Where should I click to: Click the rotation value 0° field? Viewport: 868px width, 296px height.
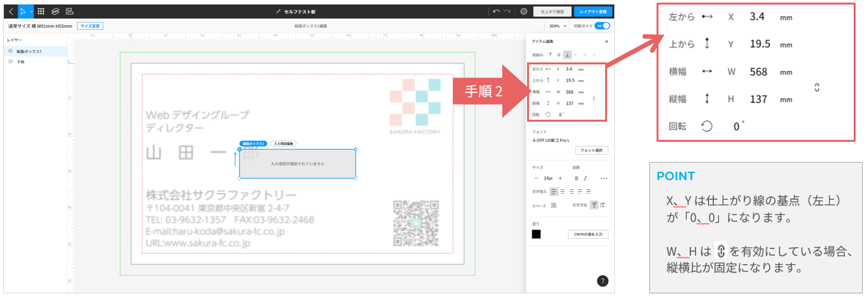pos(561,114)
